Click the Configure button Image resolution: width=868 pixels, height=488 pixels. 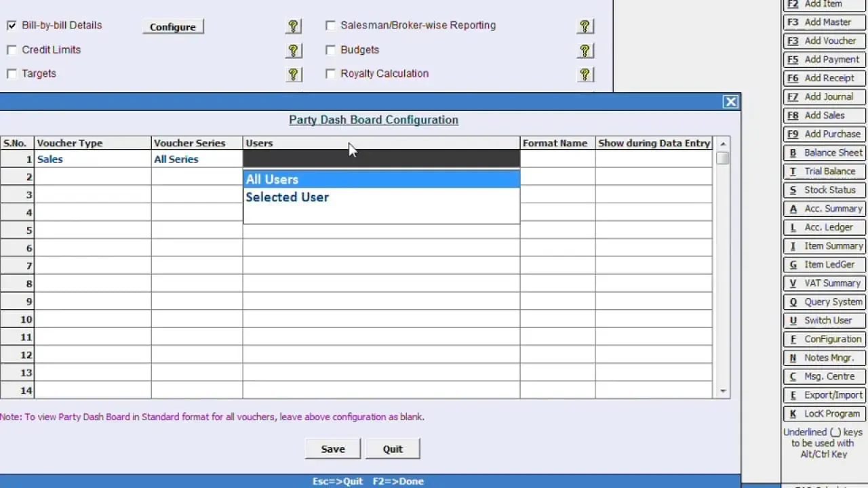pyautogui.click(x=173, y=27)
